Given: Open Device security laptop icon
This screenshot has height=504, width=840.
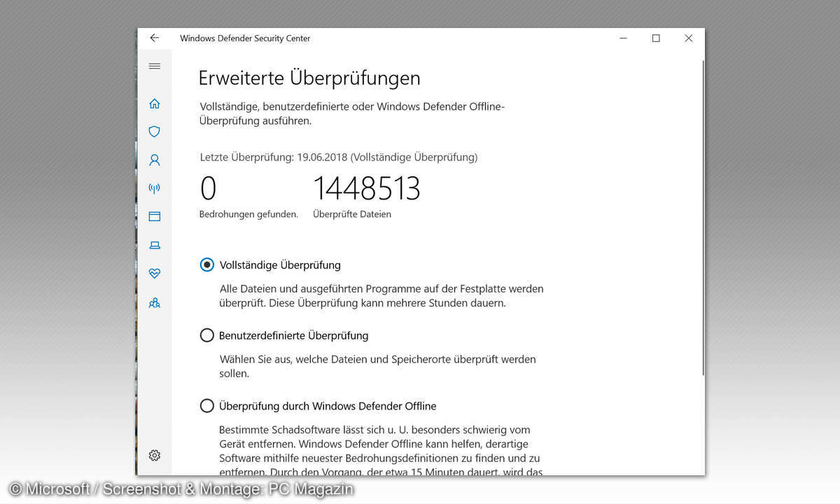Looking at the screenshot, I should (155, 245).
